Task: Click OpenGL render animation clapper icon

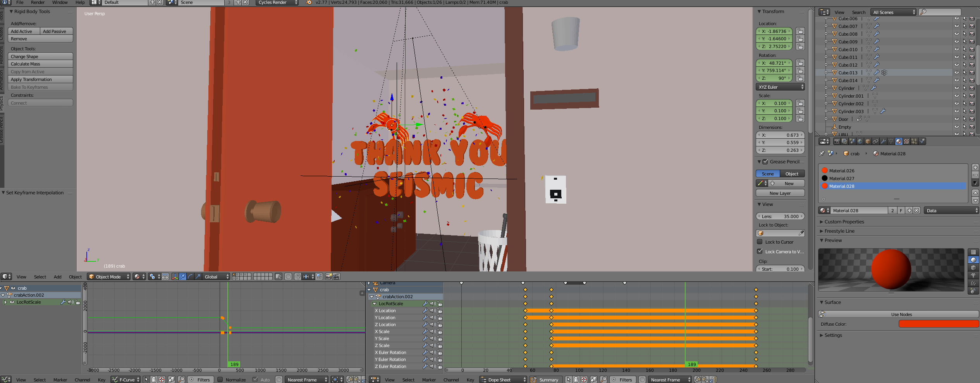Action: pos(336,277)
